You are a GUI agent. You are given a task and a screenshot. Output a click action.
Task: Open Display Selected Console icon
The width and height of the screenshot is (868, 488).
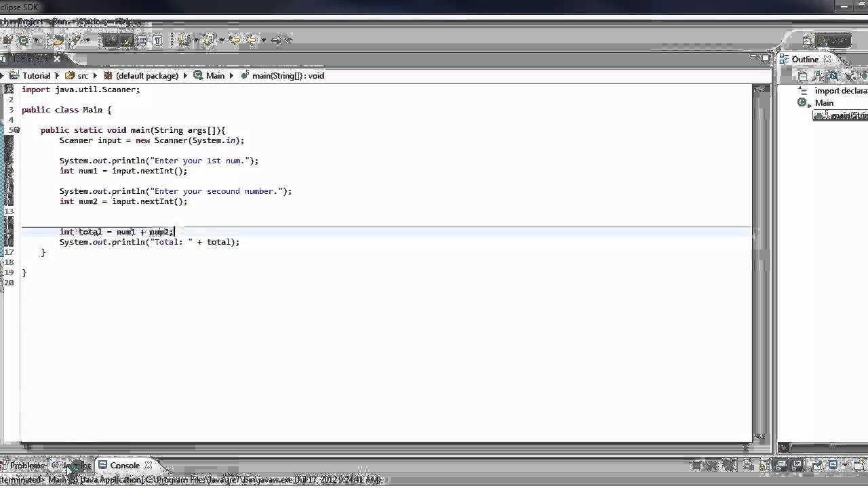(x=832, y=465)
